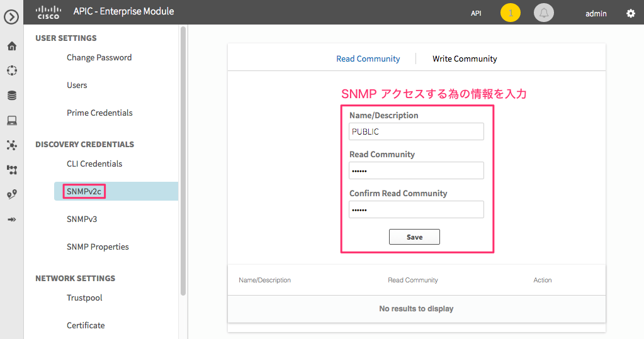Screen dimensions: 644x339
Task: Sort by Name/Description column header
Action: point(264,280)
